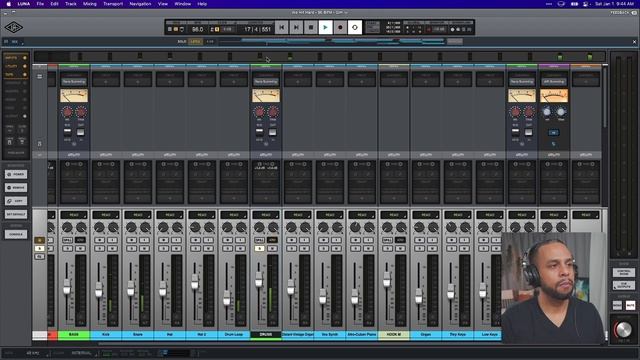Mute the Vox Synth track

(336, 248)
